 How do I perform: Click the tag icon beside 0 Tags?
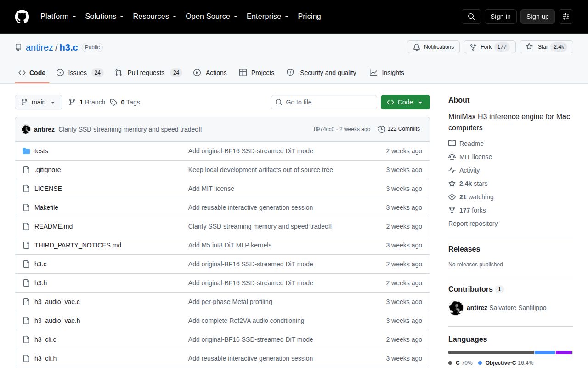pyautogui.click(x=113, y=102)
